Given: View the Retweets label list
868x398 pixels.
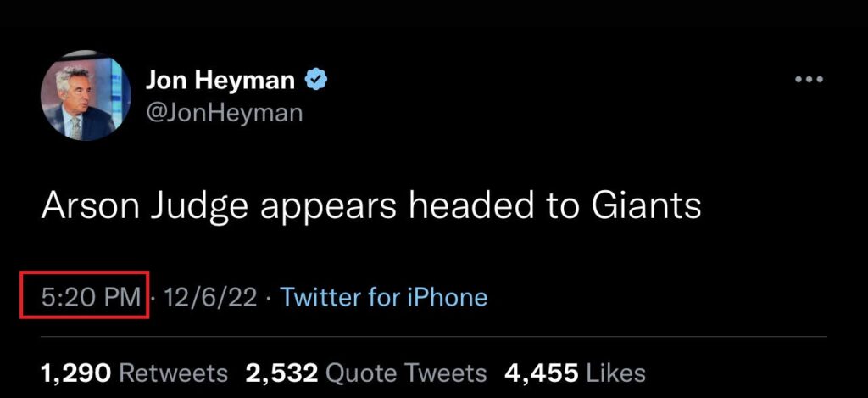Looking at the screenshot, I should (x=173, y=373).
